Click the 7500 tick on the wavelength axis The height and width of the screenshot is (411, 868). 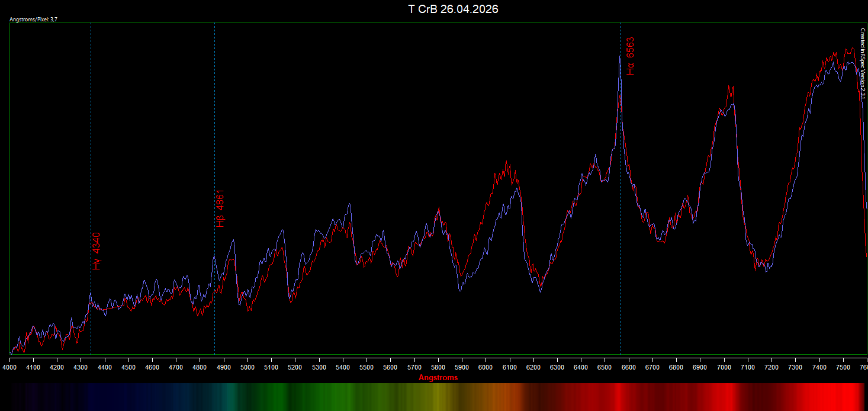pos(843,368)
